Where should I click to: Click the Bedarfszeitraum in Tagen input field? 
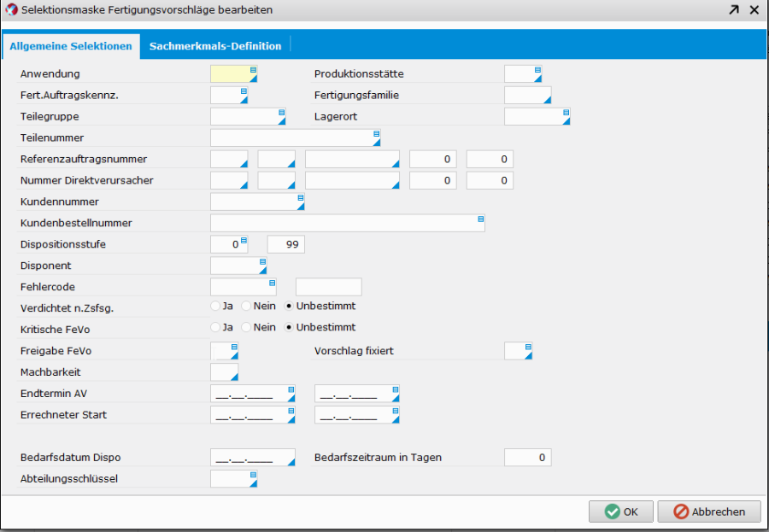coord(527,458)
